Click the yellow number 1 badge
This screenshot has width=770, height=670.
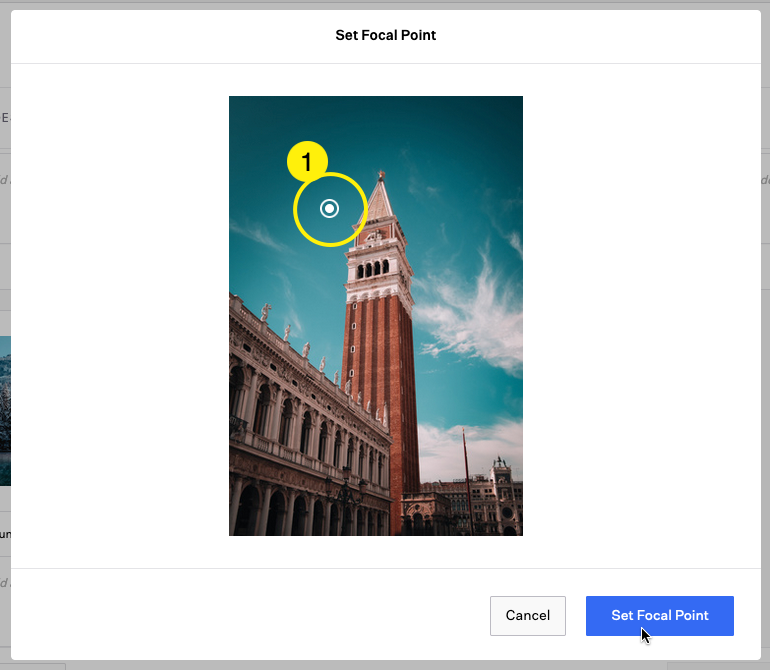pyautogui.click(x=307, y=162)
